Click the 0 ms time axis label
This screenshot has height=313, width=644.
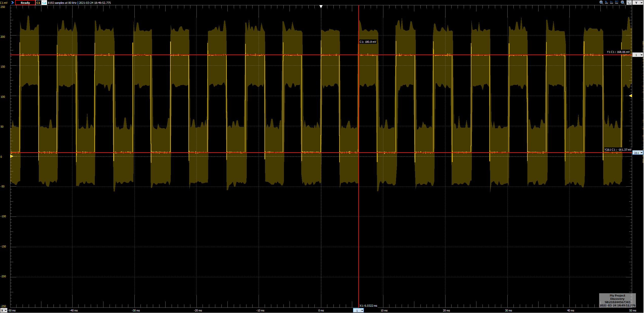pos(321,310)
